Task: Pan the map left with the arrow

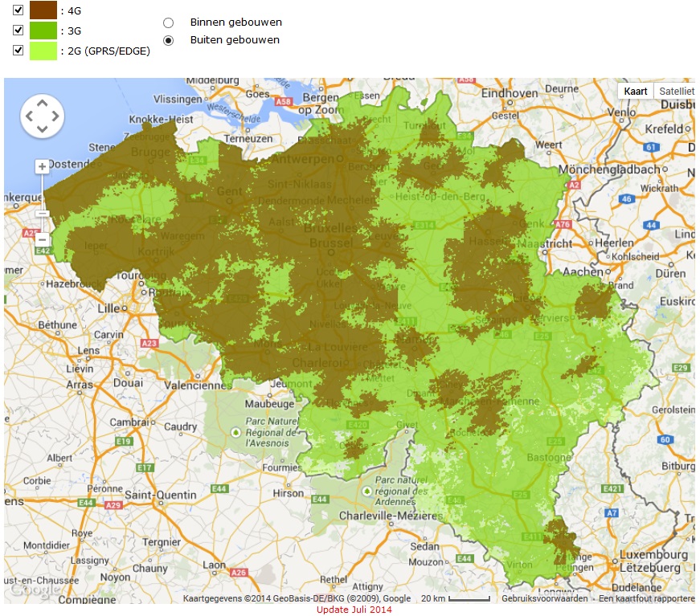Action: [29, 117]
